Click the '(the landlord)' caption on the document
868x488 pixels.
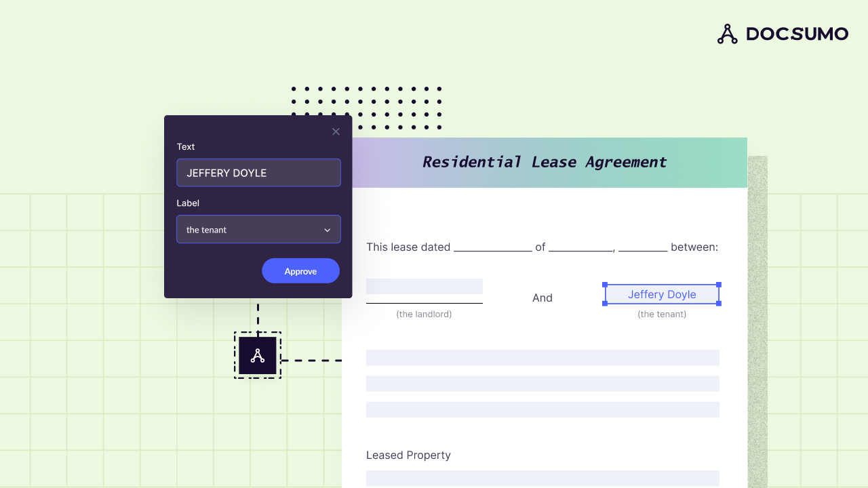pos(425,314)
